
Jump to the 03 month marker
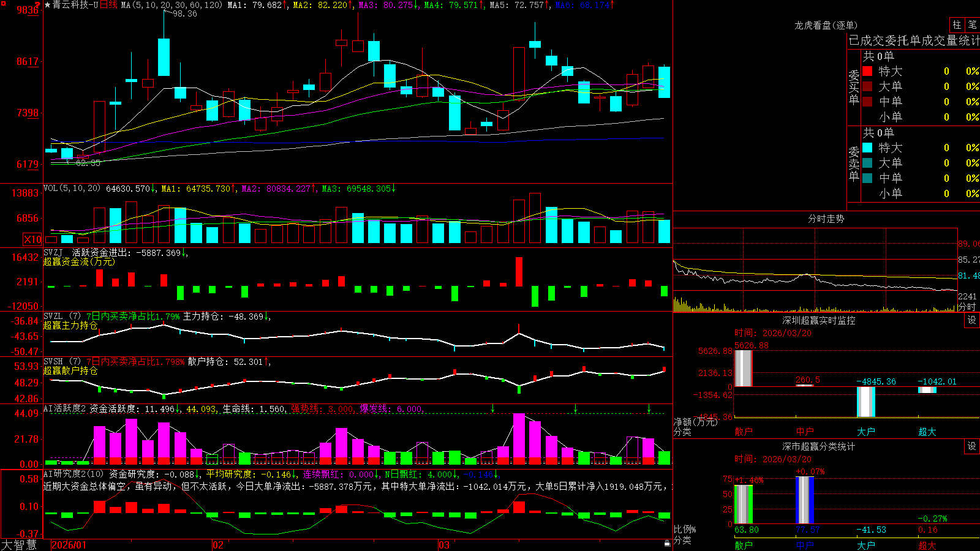444,545
